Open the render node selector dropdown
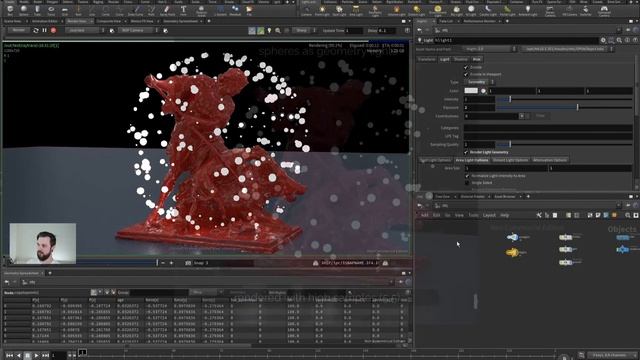Viewport: 640px width, 360px height. click(85, 30)
